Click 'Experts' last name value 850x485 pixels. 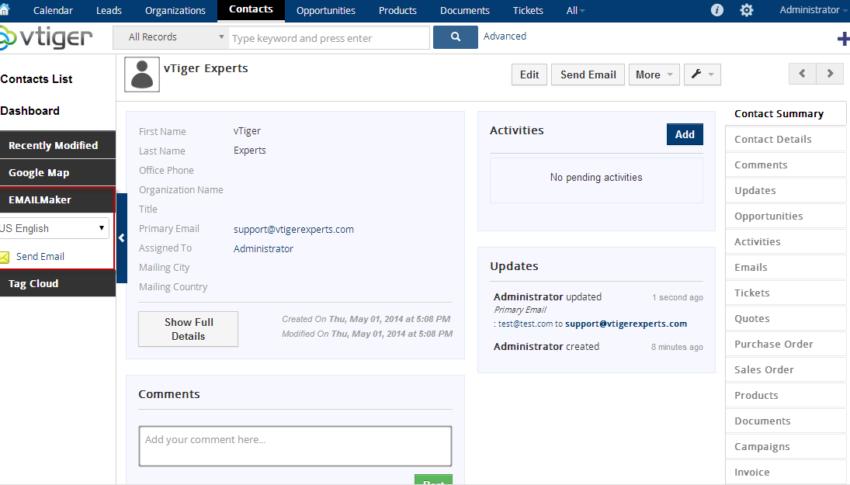coord(249,150)
